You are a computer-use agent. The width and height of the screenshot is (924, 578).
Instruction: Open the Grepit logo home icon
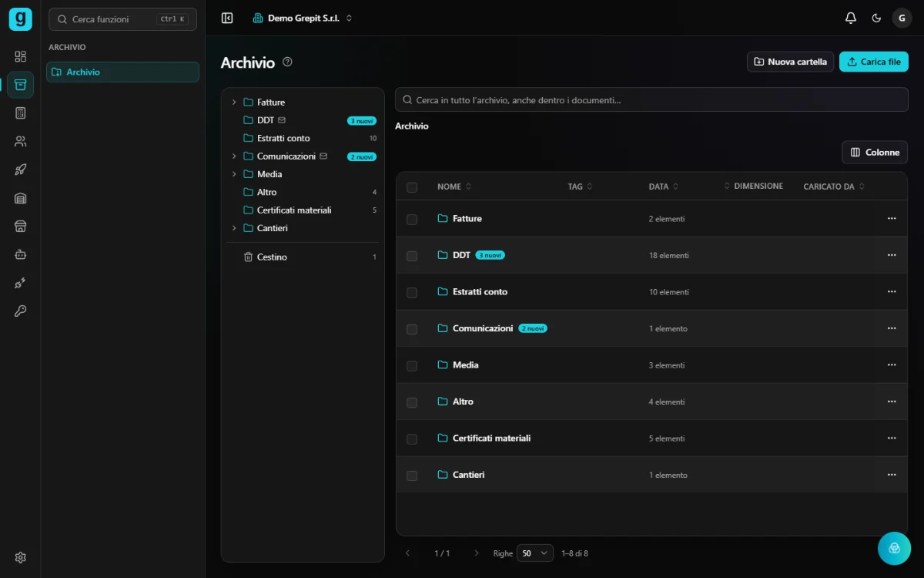(x=20, y=18)
